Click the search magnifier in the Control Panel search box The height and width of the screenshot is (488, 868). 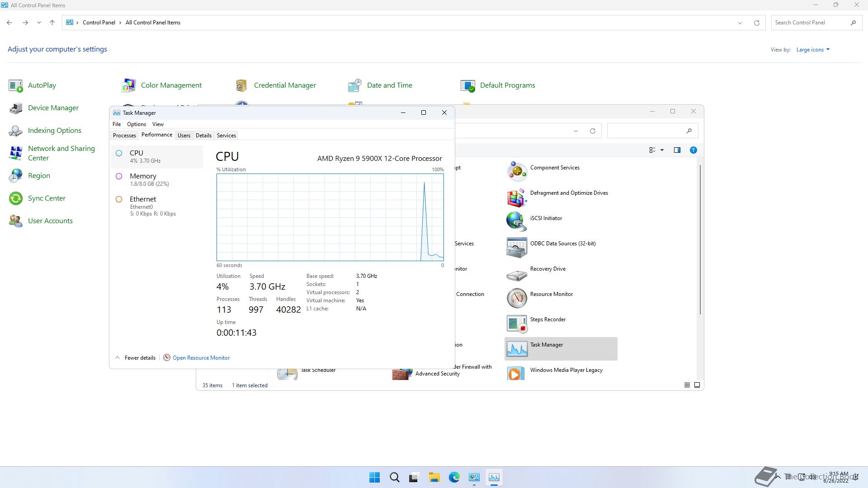pos(853,23)
